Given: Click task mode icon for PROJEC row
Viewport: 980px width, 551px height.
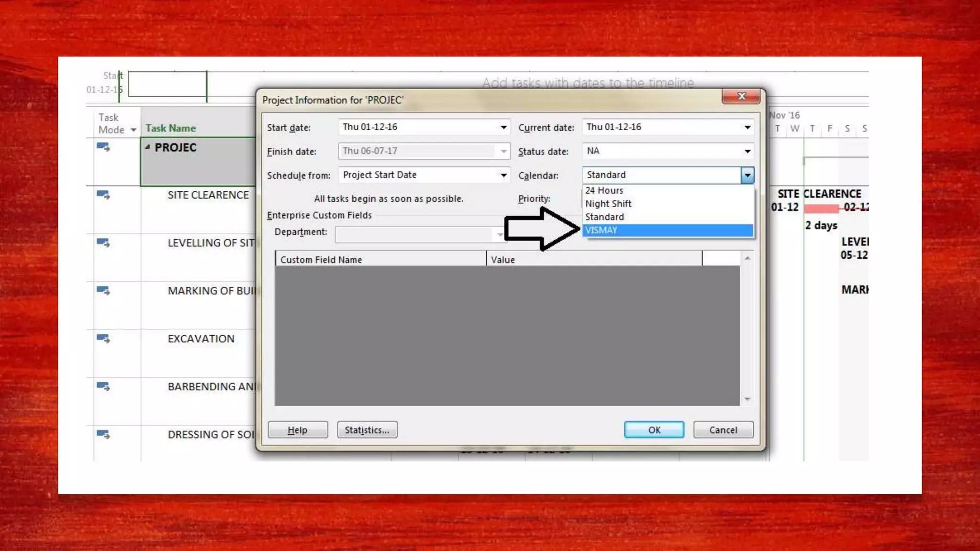Looking at the screenshot, I should (x=103, y=147).
